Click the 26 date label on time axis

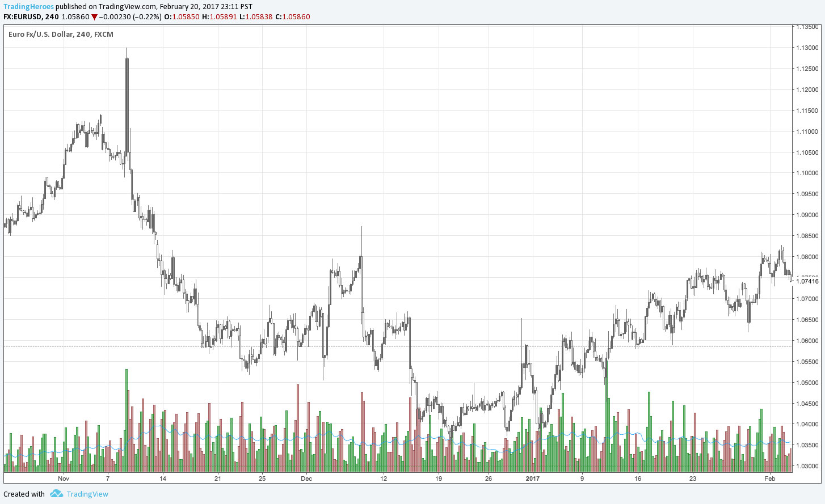tap(489, 478)
